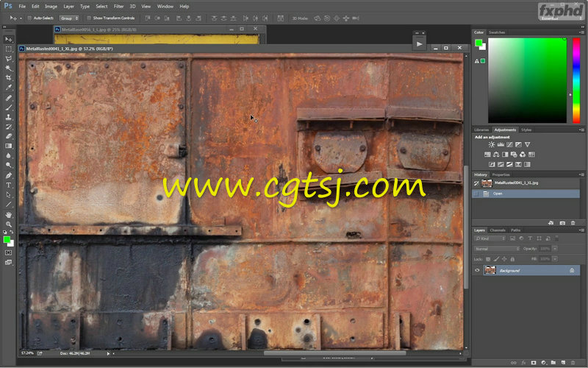Create new document from current history state

click(x=551, y=223)
